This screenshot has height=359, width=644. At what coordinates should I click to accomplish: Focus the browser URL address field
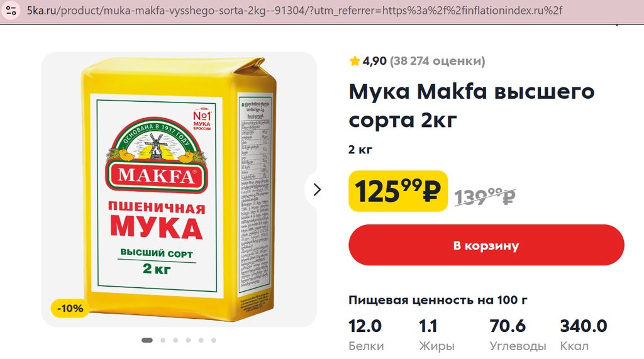(x=294, y=10)
